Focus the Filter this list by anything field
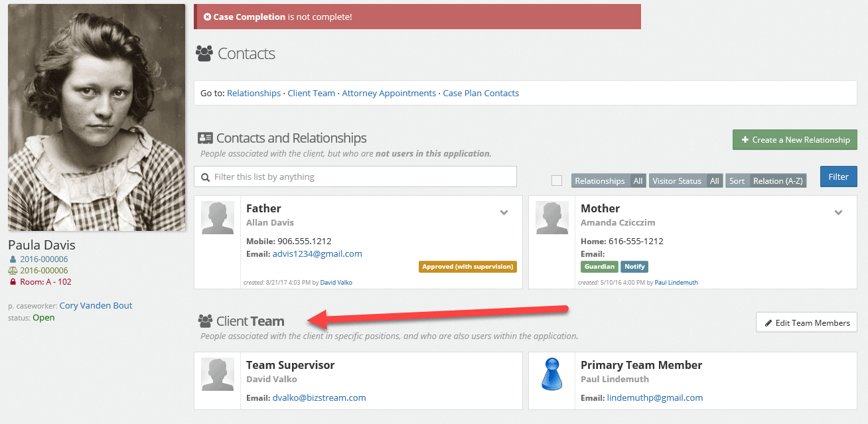868x424 pixels. (x=355, y=177)
